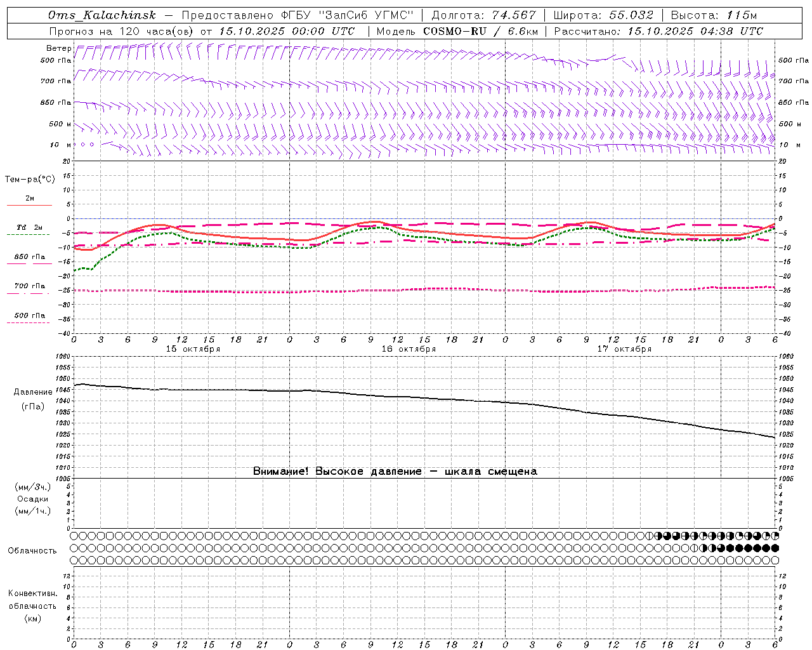Screen dimensions: 812x650
Task: Click the Ветер wind panel label
Action: (58, 48)
